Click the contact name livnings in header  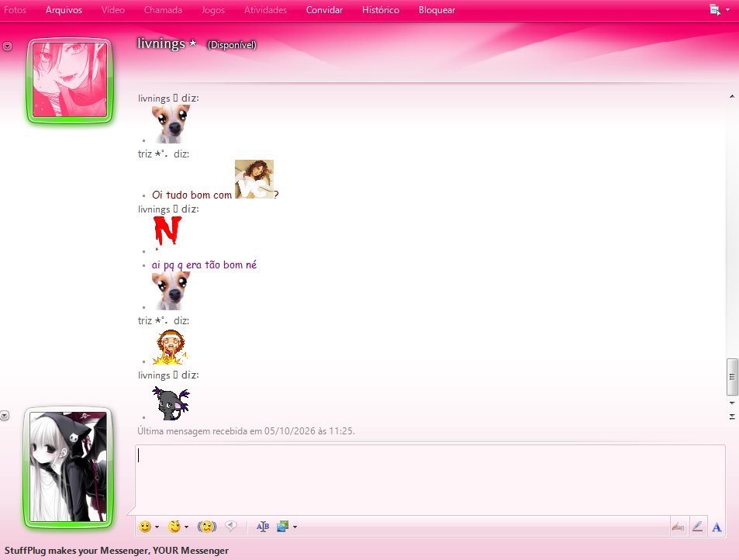[161, 44]
